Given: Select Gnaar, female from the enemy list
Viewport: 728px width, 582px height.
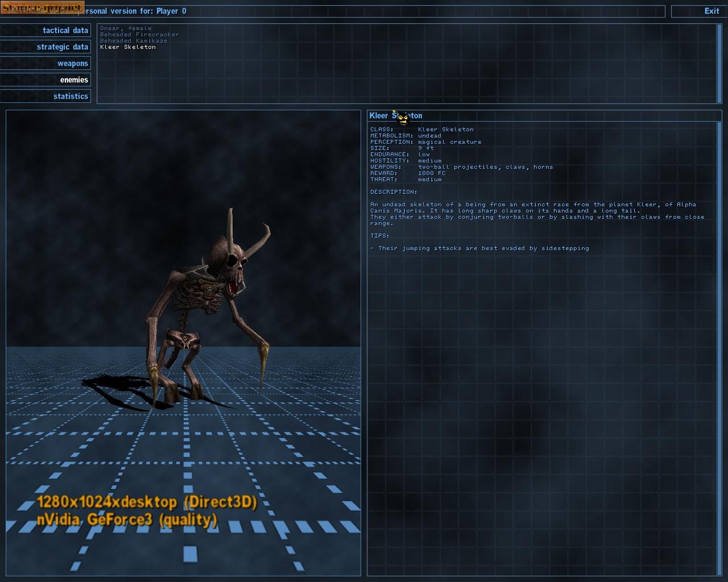Looking at the screenshot, I should point(125,28).
